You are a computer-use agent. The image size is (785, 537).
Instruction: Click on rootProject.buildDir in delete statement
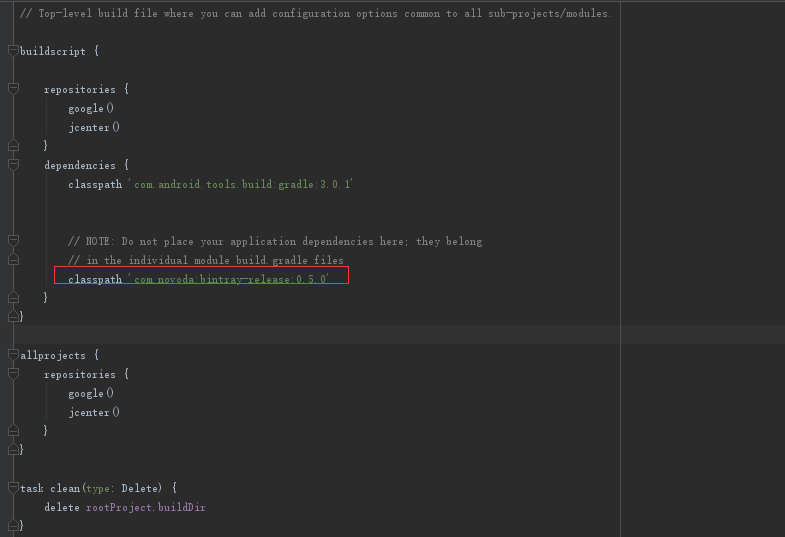coord(146,507)
